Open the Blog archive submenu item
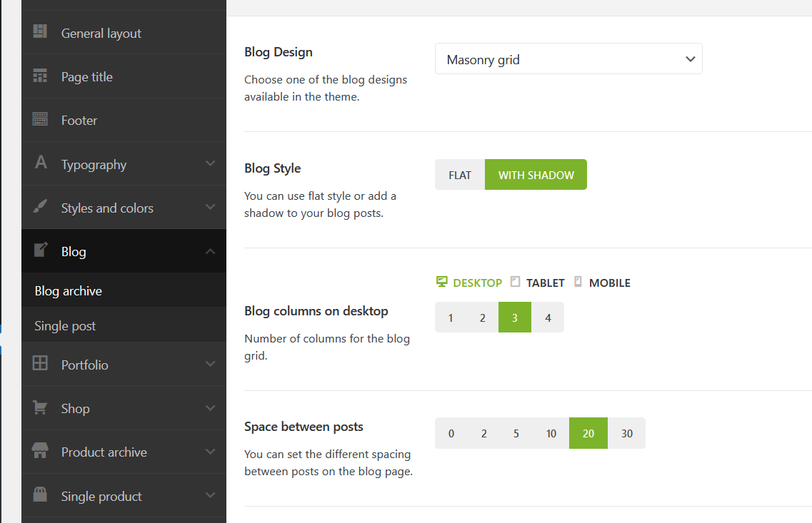The image size is (812, 523). [69, 290]
